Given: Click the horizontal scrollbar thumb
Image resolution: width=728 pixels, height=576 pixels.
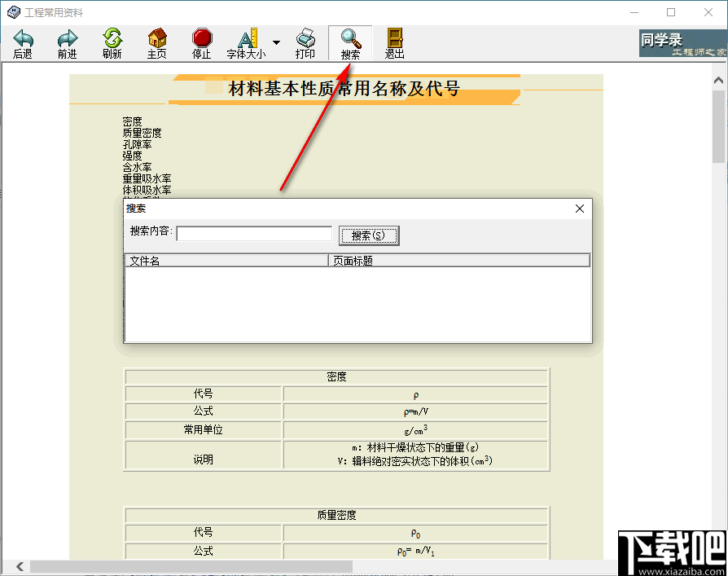Looking at the screenshot, I should 191,566.
